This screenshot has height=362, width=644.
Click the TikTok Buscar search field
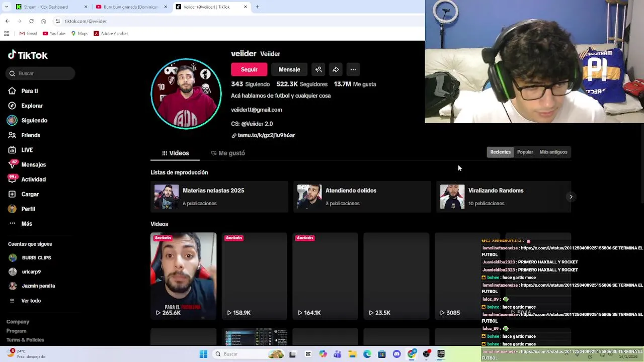coord(41,73)
